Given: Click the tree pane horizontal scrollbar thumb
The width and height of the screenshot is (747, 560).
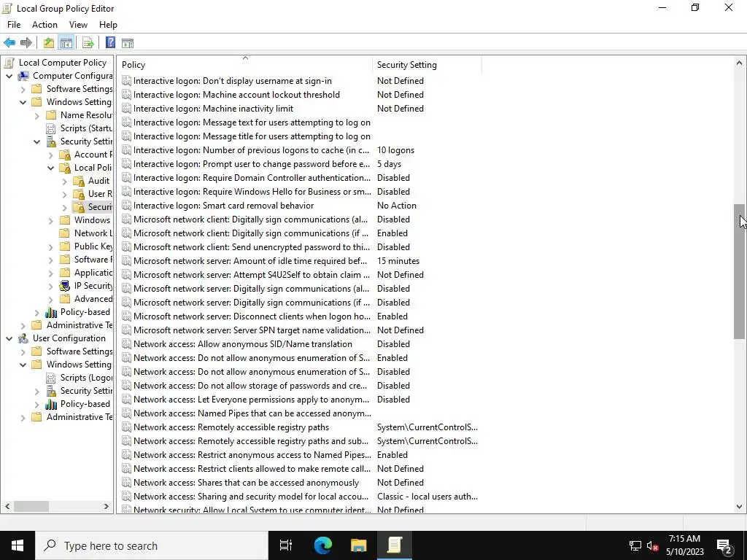Looking at the screenshot, I should coord(31,506).
